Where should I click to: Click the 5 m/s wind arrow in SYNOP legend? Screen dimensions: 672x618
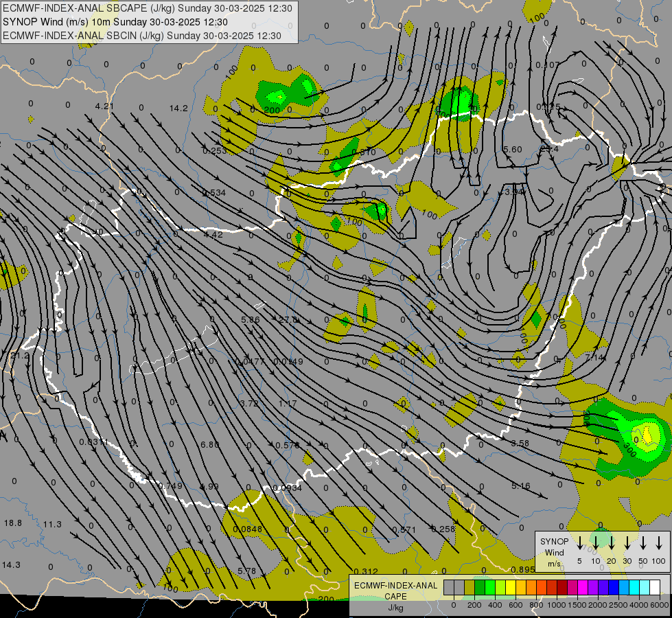click(x=579, y=543)
